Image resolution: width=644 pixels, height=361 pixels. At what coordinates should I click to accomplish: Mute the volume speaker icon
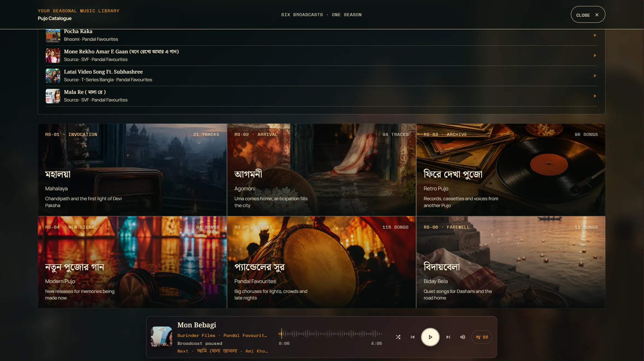(x=463, y=337)
